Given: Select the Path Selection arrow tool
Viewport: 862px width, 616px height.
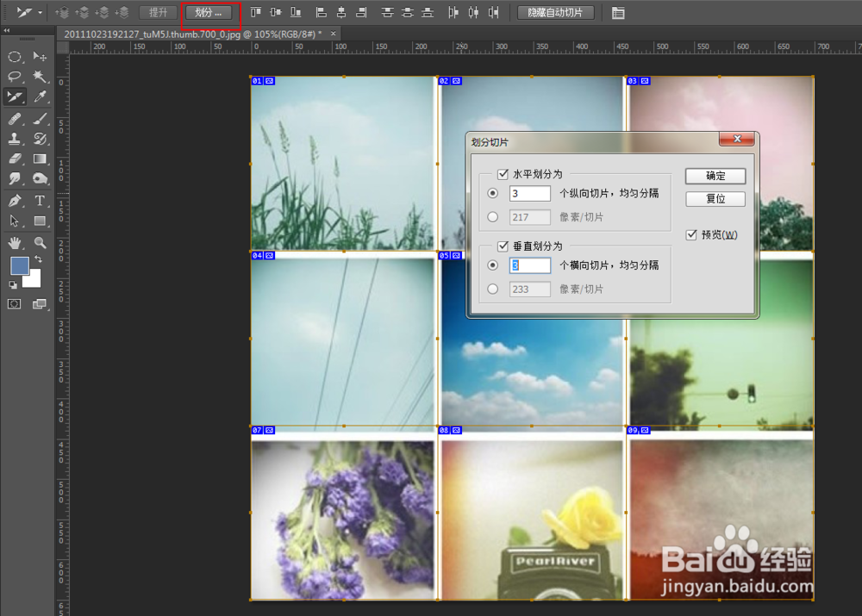Looking at the screenshot, I should tap(15, 221).
